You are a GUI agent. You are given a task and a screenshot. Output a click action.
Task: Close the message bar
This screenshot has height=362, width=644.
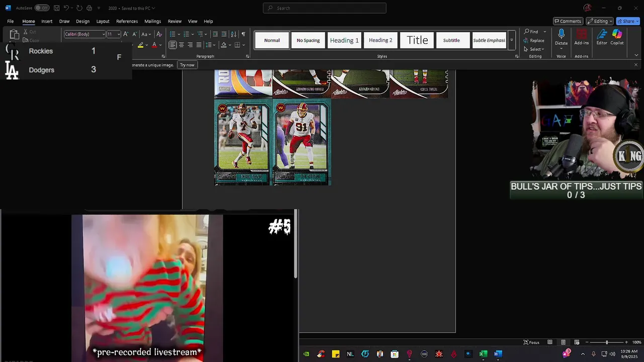coord(635,65)
